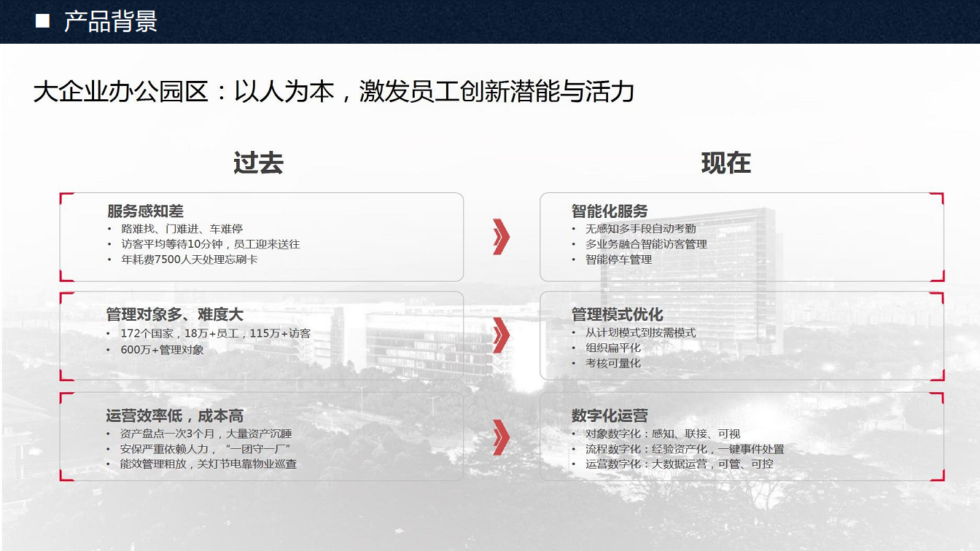Select the line 流程数字化：经验资产化，一键事件处置
This screenshot has height=551, width=980.
[x=685, y=449]
